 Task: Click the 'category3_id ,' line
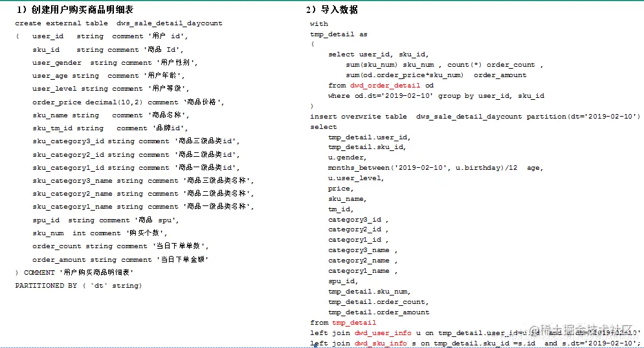[358, 219]
